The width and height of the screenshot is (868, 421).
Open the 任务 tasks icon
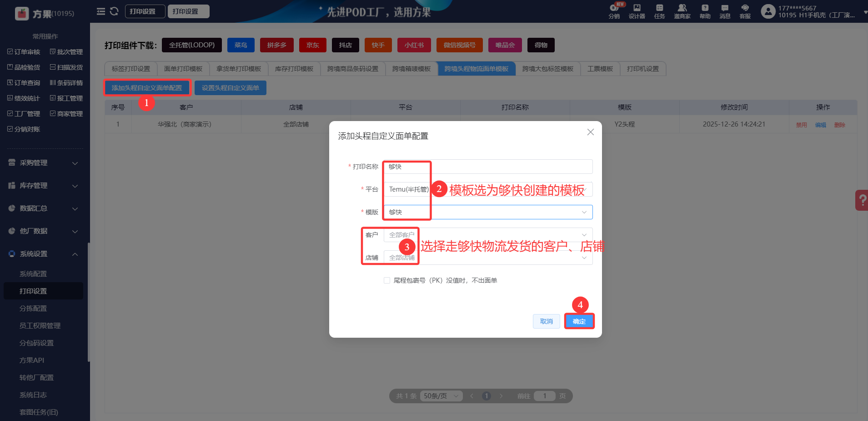pos(660,11)
